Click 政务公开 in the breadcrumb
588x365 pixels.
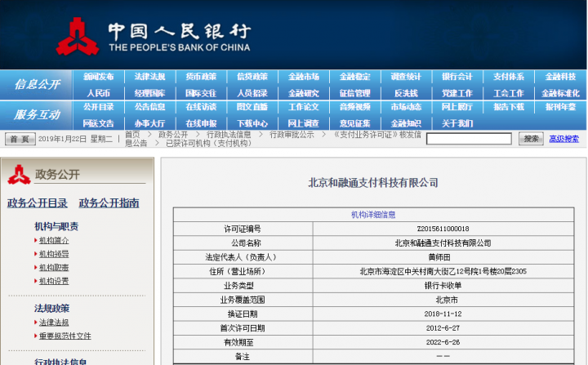click(x=173, y=135)
